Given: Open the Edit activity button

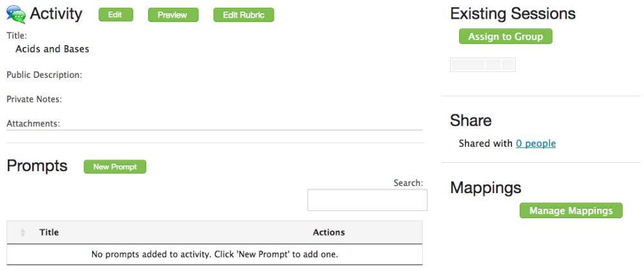Looking at the screenshot, I should 115,15.
